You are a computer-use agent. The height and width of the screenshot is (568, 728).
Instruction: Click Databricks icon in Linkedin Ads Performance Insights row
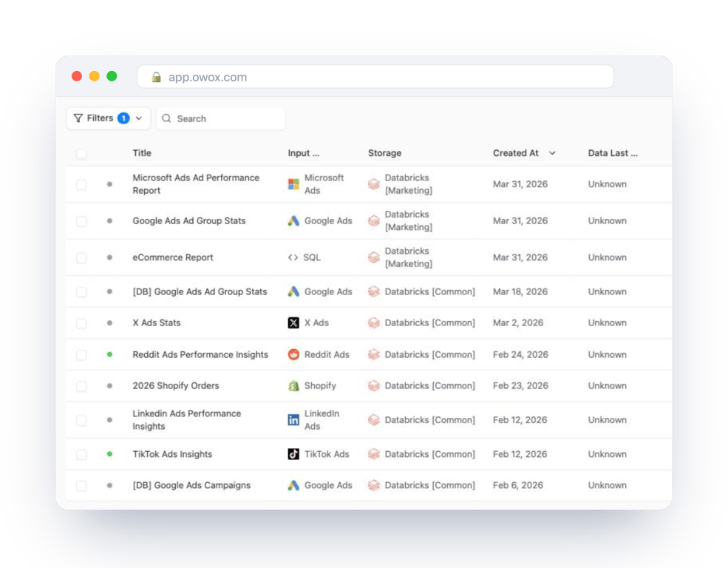pyautogui.click(x=374, y=420)
